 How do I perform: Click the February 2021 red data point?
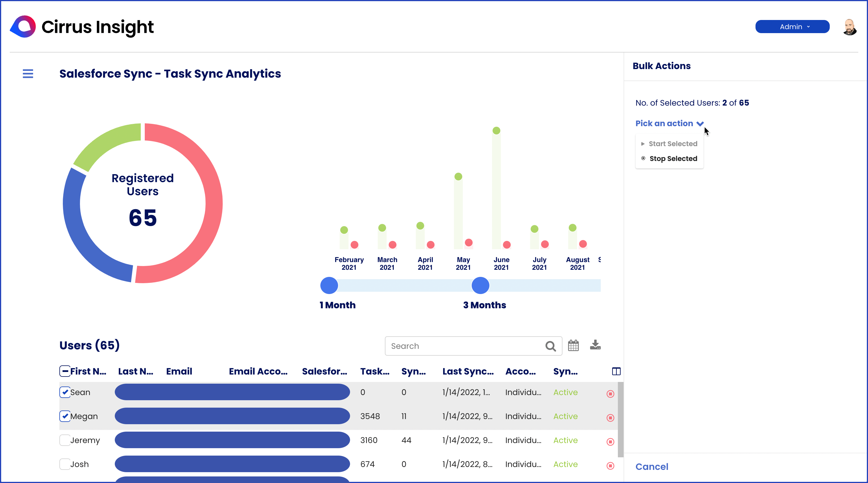354,245
